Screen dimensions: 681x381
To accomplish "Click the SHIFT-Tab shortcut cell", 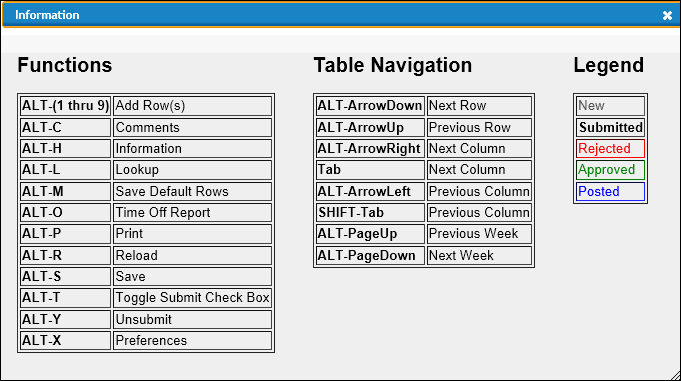I will (x=370, y=213).
